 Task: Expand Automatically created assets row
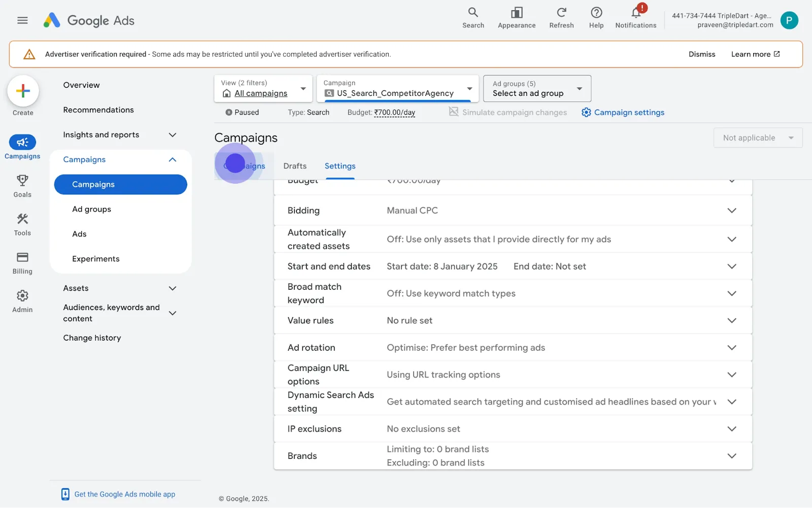point(513,240)
